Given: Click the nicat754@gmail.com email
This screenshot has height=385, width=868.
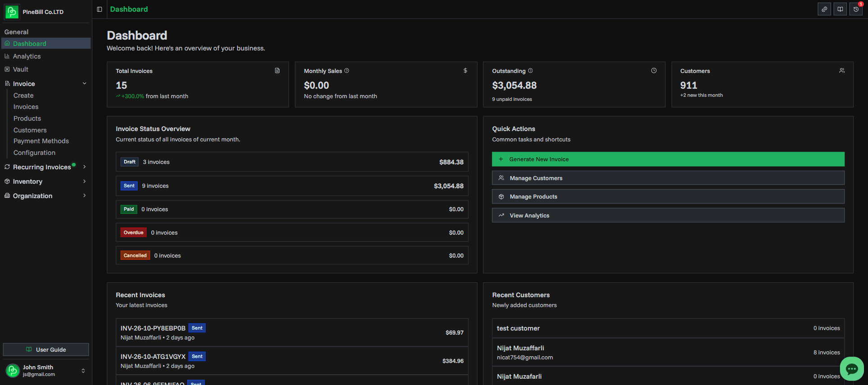Looking at the screenshot, I should 525,358.
